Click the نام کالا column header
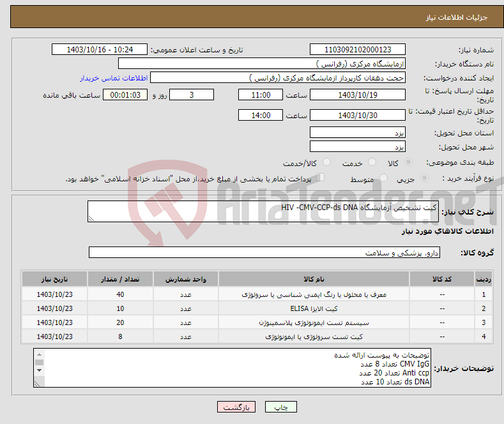The image size is (504, 424). tap(314, 279)
